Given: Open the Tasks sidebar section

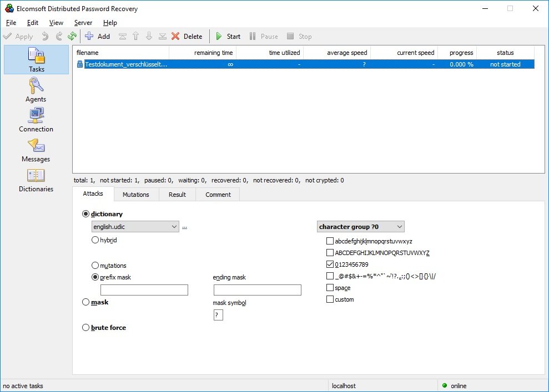Looking at the screenshot, I should pyautogui.click(x=37, y=59).
